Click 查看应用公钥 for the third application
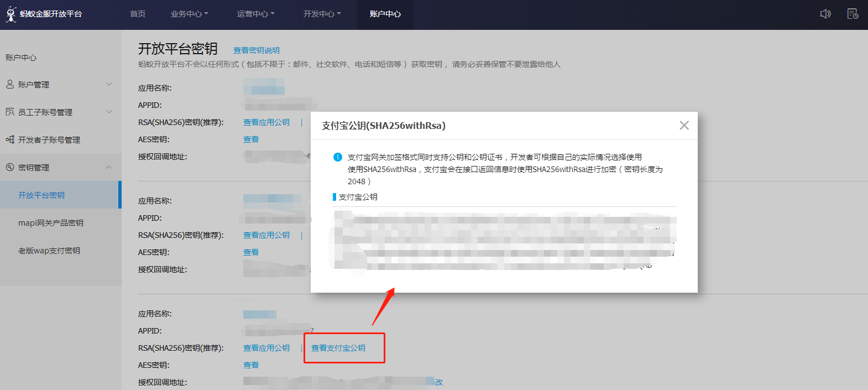 tap(266, 348)
